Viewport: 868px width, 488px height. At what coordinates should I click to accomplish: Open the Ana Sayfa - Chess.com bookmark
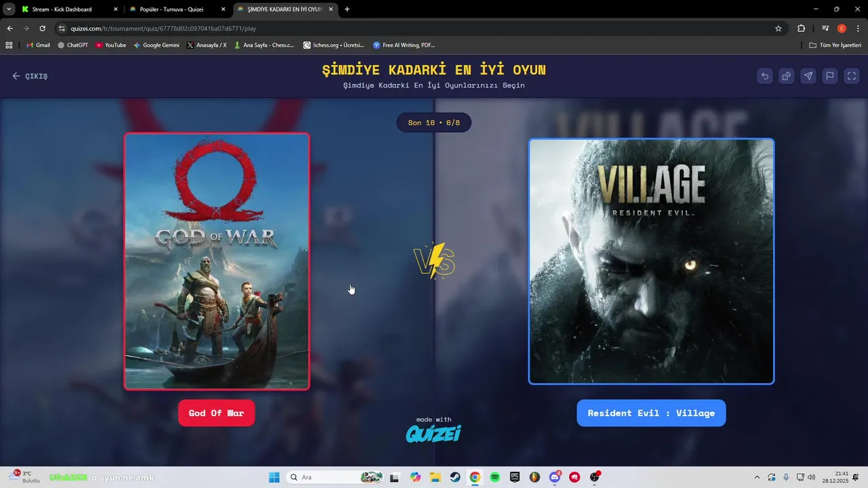point(264,45)
